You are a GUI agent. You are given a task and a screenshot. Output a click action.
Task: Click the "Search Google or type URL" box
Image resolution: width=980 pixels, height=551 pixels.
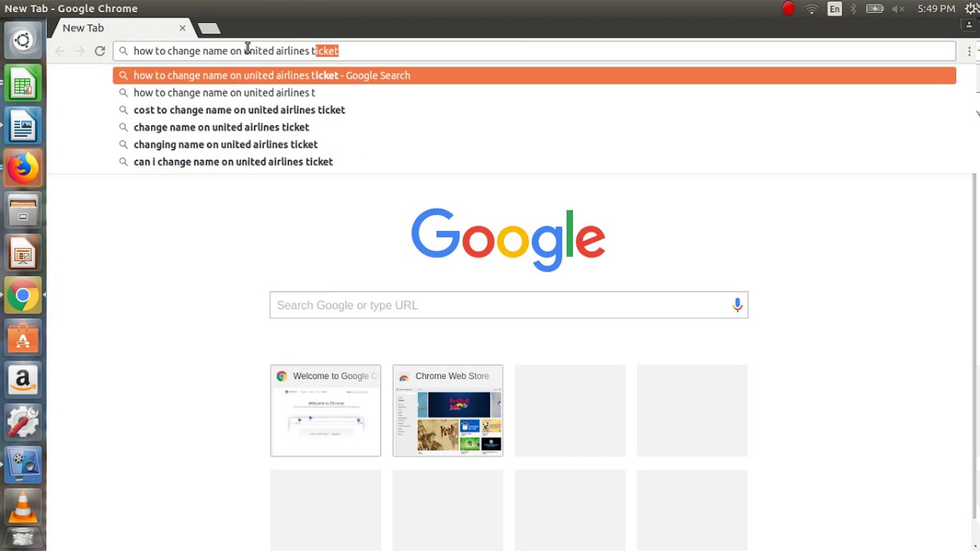508,305
